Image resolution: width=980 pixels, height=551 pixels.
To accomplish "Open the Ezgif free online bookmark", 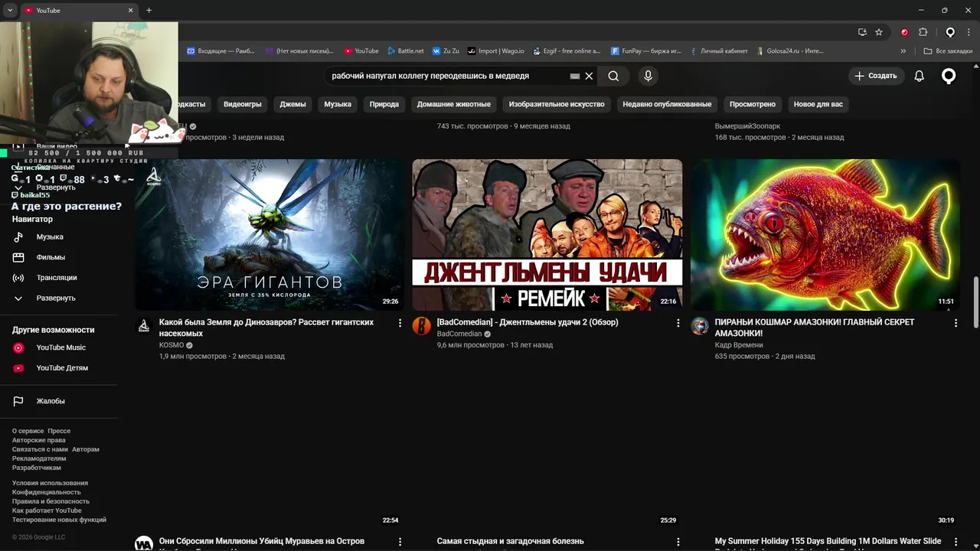I will pyautogui.click(x=566, y=51).
